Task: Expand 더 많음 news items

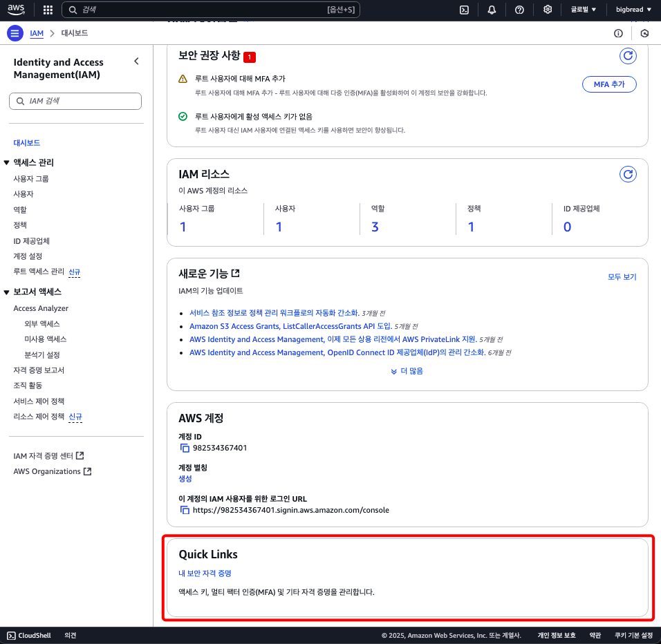Action: (407, 371)
